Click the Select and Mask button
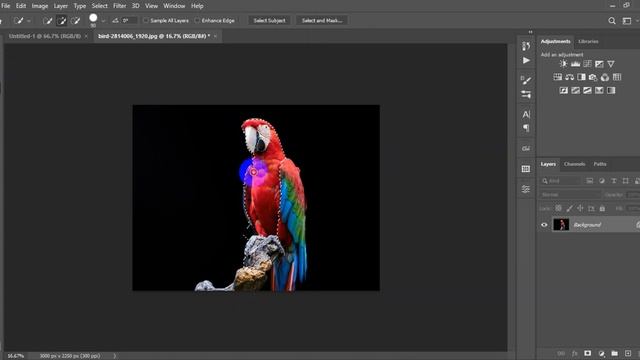Screen dimensions: 640x360 click(322, 20)
